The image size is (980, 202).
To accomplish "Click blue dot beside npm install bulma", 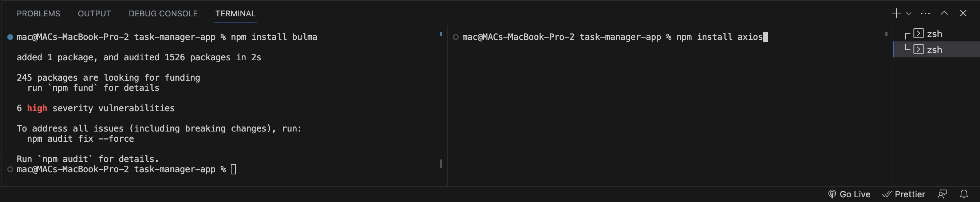I will pyautogui.click(x=10, y=37).
